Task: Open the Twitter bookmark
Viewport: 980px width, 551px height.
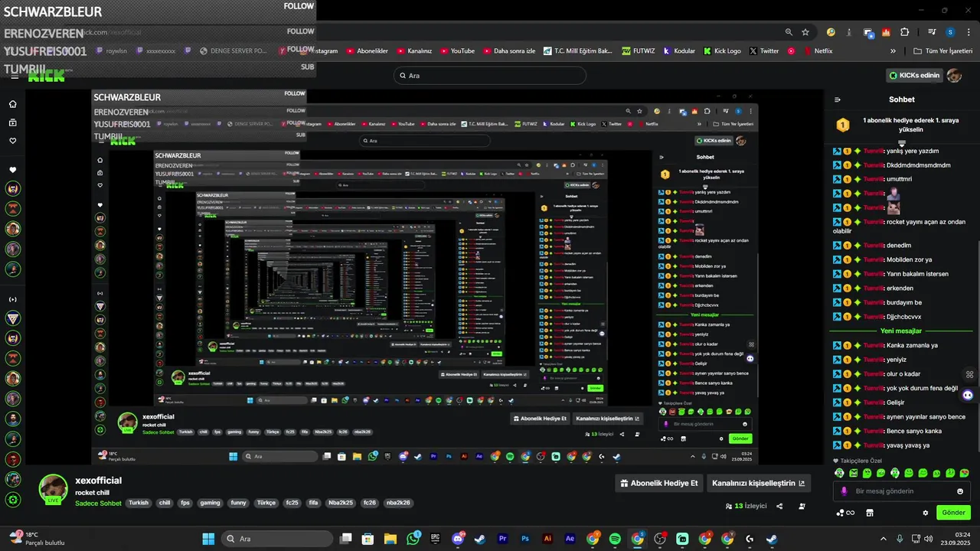Action: click(764, 51)
